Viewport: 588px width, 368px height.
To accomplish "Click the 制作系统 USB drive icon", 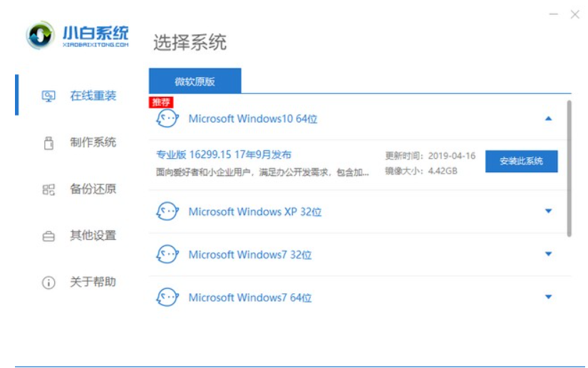I will pos(48,143).
